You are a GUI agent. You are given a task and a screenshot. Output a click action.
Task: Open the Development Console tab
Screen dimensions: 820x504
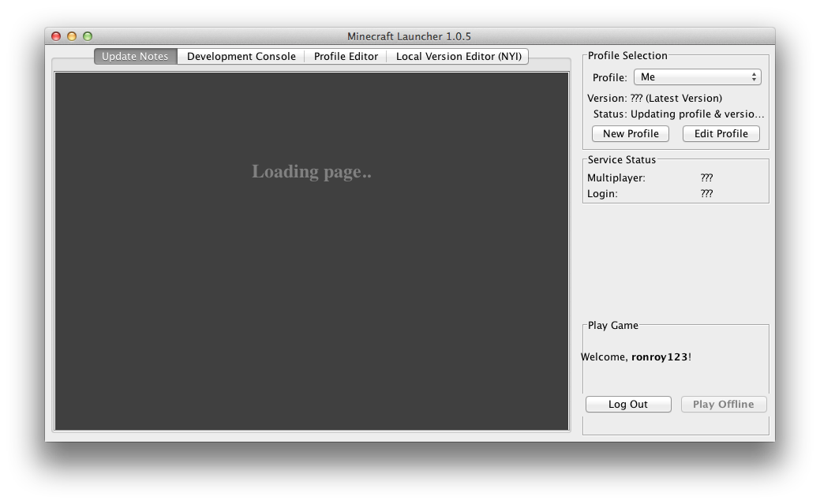point(241,57)
